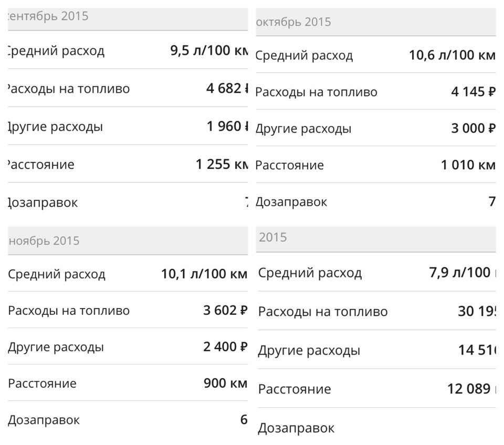Select October fuel costs 4 145 ₽
This screenshot has height=445, width=504.
pos(376,91)
